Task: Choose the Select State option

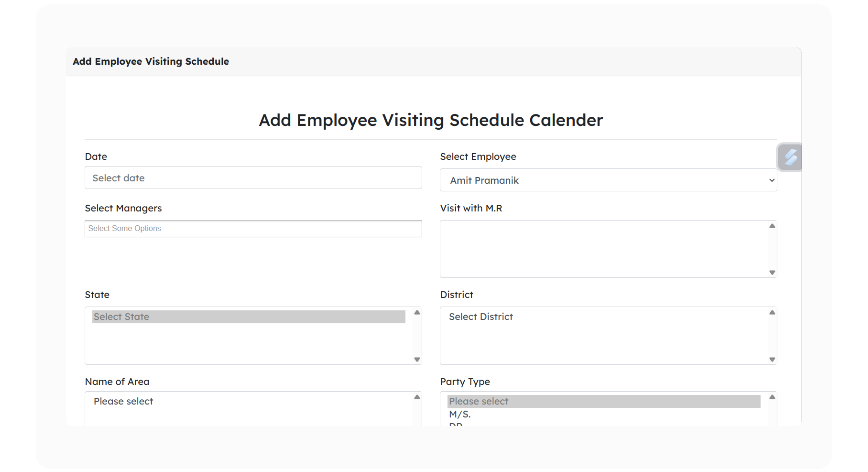Action: click(x=248, y=317)
